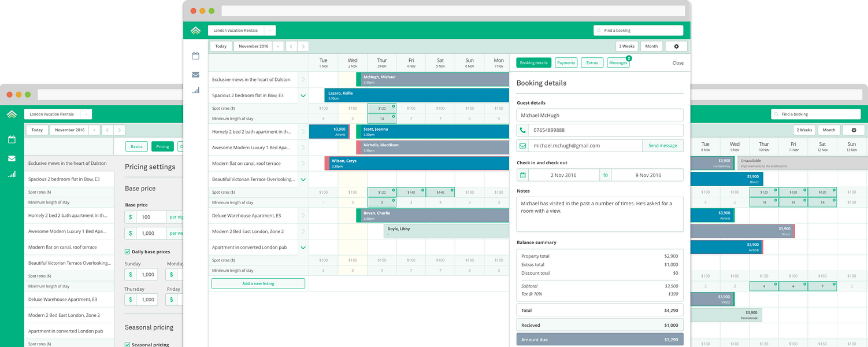Click dollar icon beside Thursday price 1,000

pos(131,300)
